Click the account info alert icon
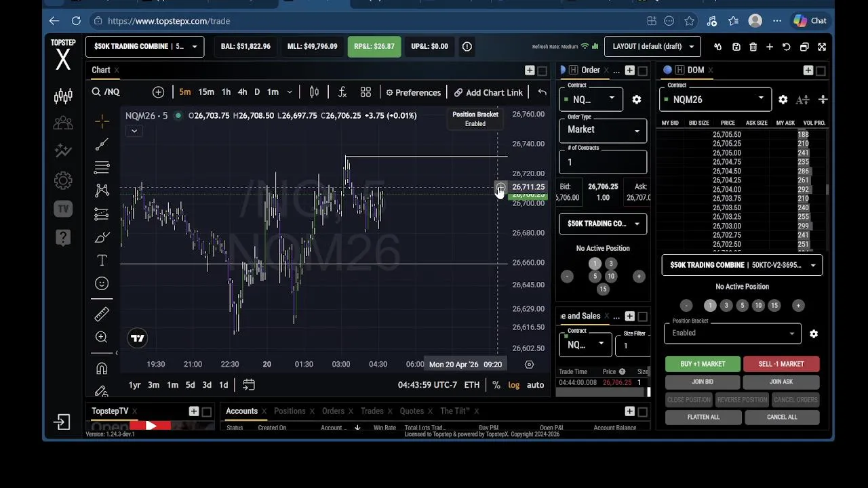The height and width of the screenshot is (488, 868). tap(467, 47)
